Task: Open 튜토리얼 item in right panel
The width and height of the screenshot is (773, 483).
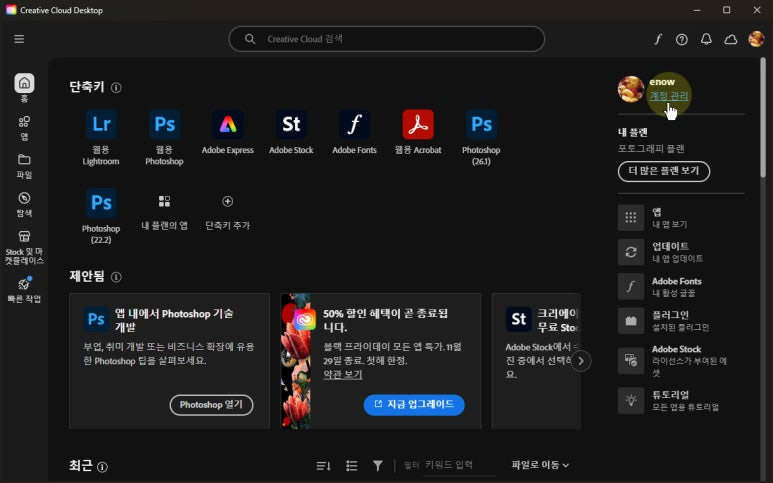Action: (x=681, y=400)
